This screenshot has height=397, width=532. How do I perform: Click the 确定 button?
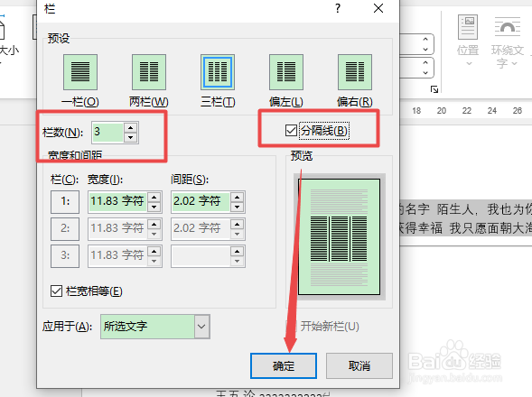pos(284,365)
